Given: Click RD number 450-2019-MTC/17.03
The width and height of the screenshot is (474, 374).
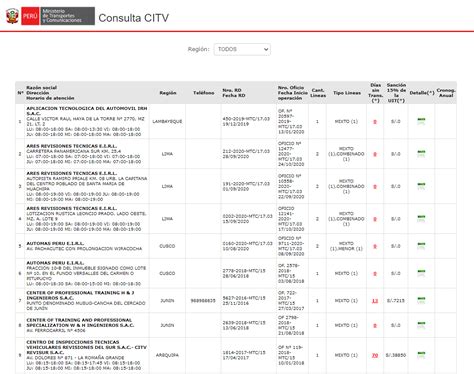Looking at the screenshot, I should point(246,119).
